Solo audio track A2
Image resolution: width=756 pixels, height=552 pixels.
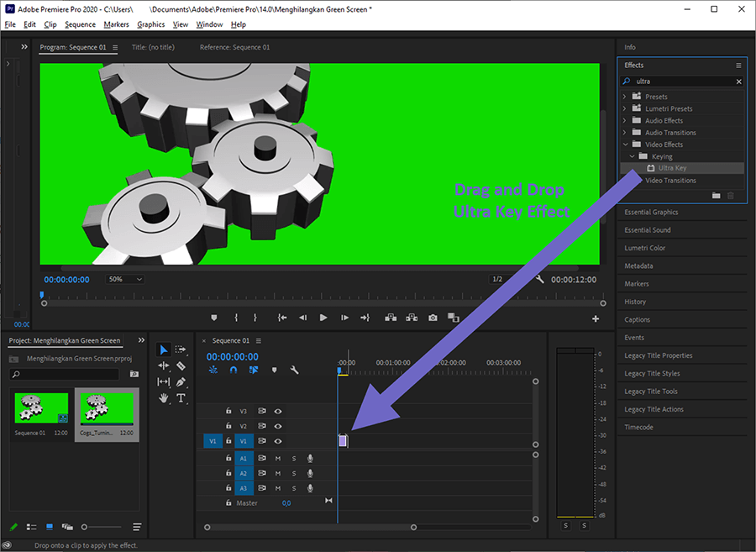pos(294,473)
